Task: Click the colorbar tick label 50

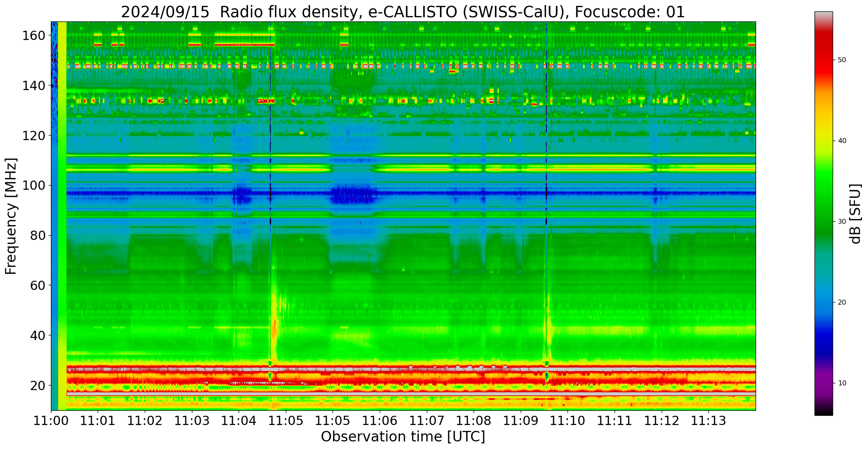Action: point(842,60)
